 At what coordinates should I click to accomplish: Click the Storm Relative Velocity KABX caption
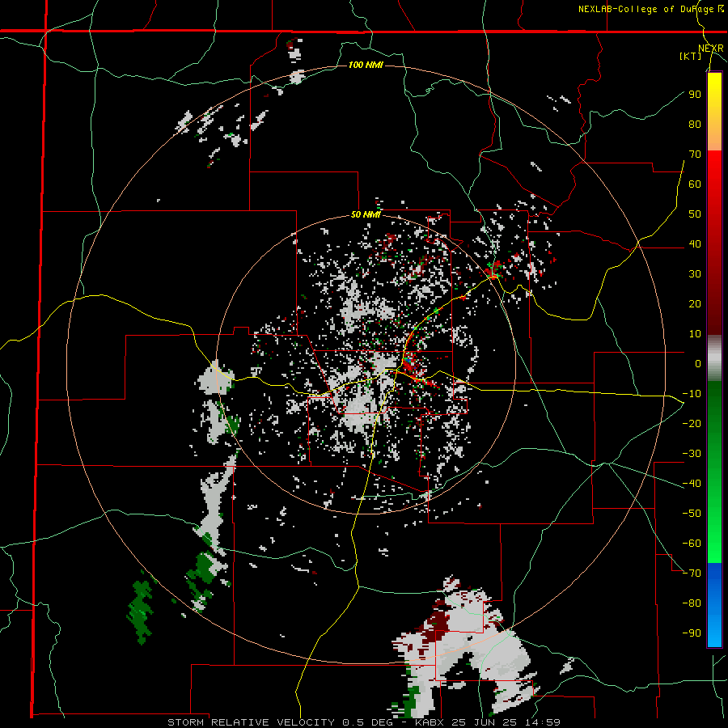click(x=364, y=722)
